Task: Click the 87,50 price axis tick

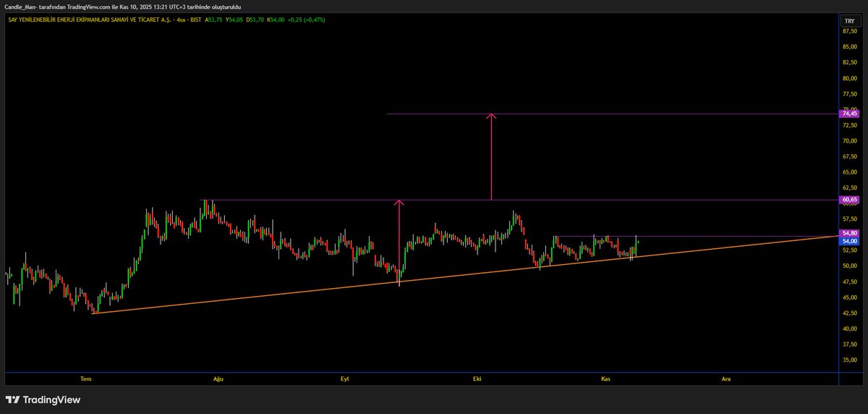Action: (849, 31)
